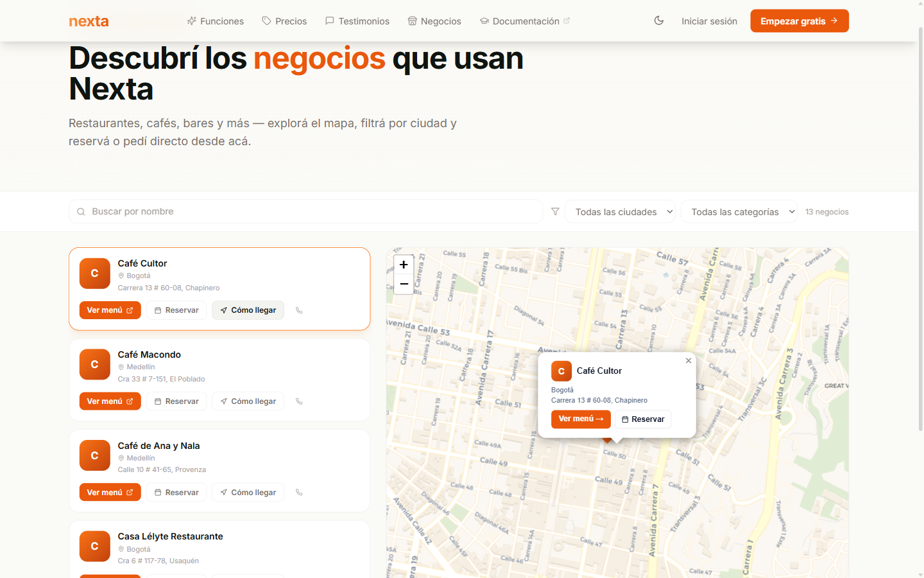The width and height of the screenshot is (924, 578).
Task: Select Negocios in the navigation bar
Action: [x=434, y=21]
